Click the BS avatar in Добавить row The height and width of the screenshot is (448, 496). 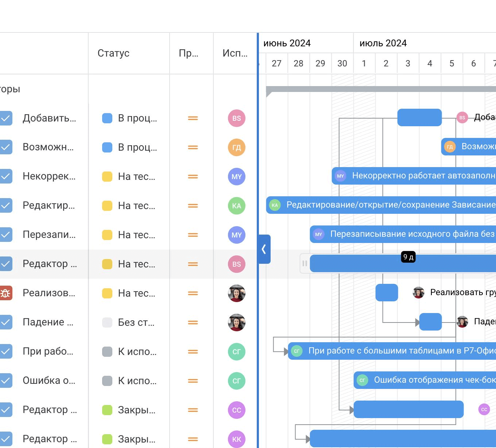237,118
